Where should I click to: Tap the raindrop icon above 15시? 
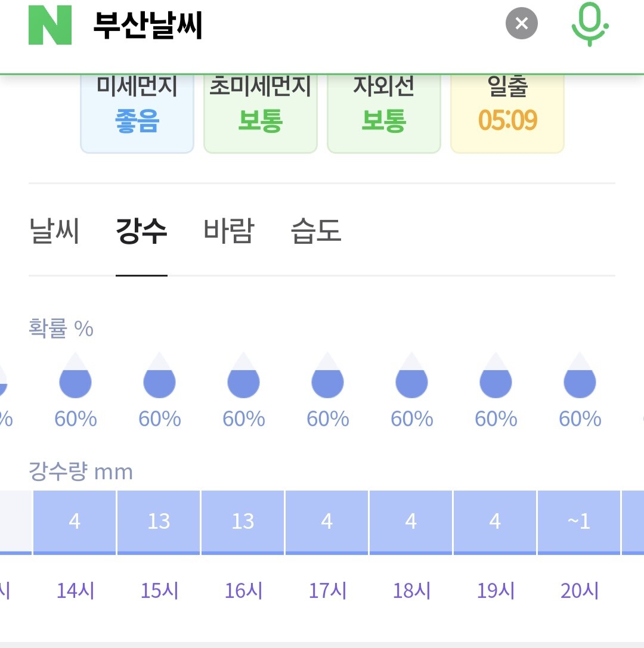coord(159,377)
